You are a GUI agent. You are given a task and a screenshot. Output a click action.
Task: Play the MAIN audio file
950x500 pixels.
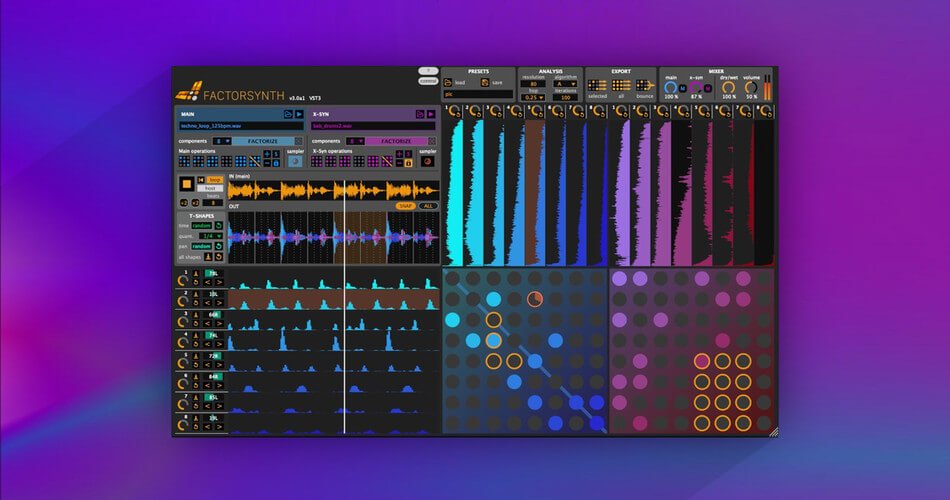coord(299,114)
